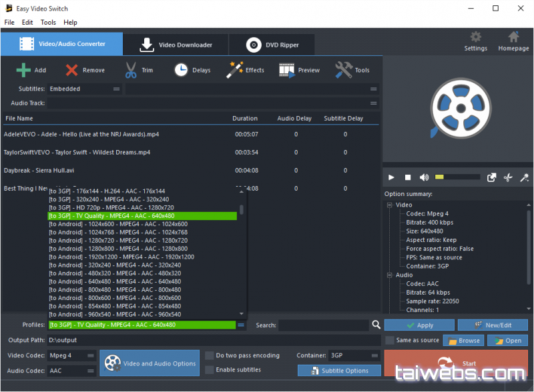Click the Apply profile button
534x392 pixels.
coord(419,325)
